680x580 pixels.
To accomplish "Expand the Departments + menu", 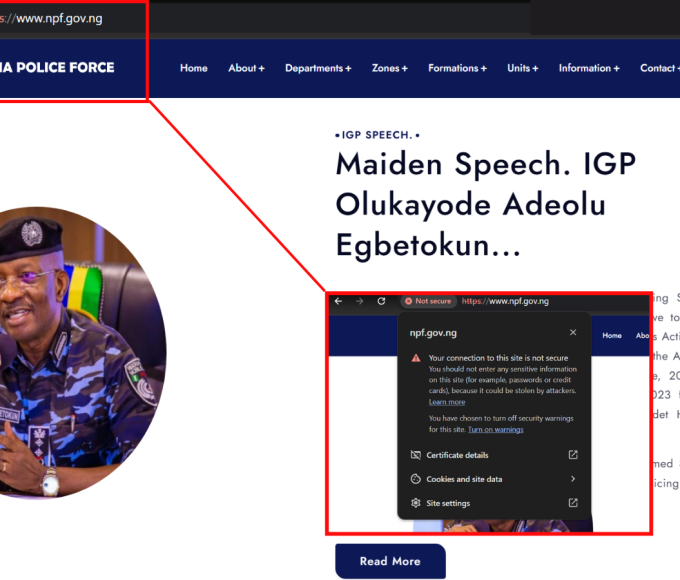I will [318, 68].
